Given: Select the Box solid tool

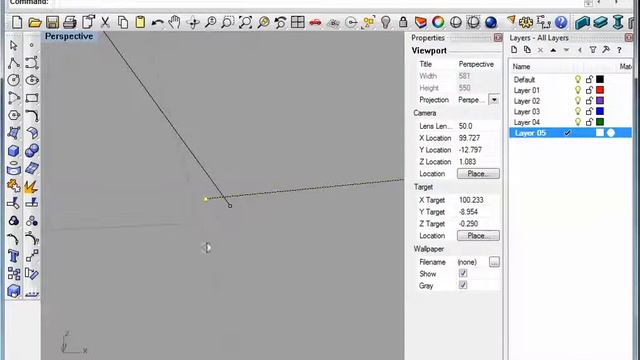Looking at the screenshot, I should (13, 151).
